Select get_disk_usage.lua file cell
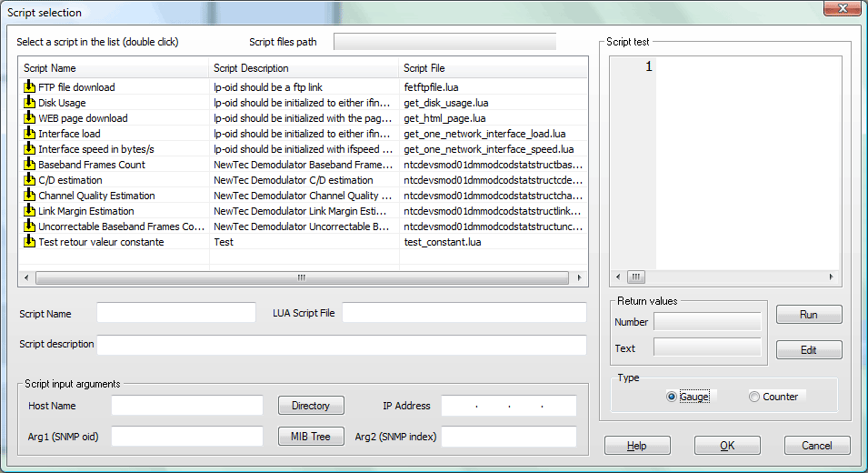The height and width of the screenshot is (473, 868). click(446, 103)
